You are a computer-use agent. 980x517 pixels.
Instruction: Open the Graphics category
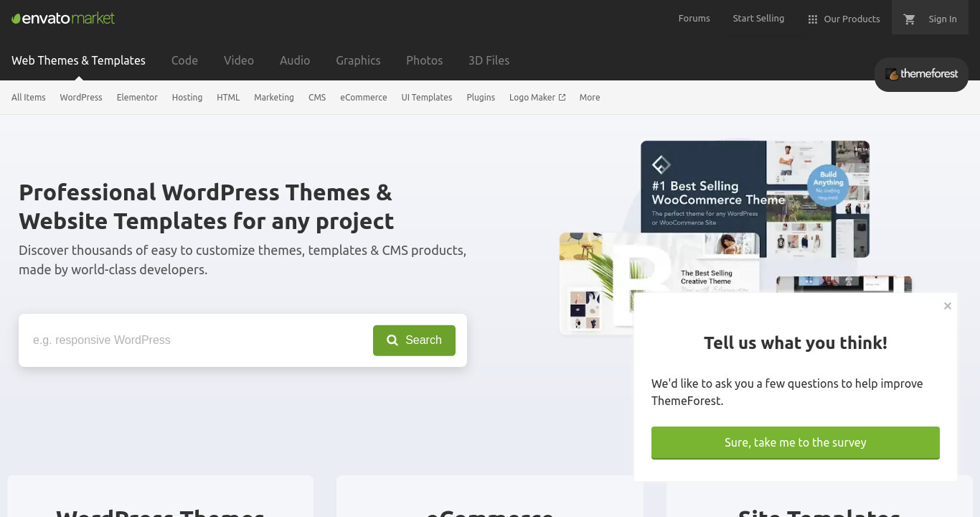click(x=358, y=60)
